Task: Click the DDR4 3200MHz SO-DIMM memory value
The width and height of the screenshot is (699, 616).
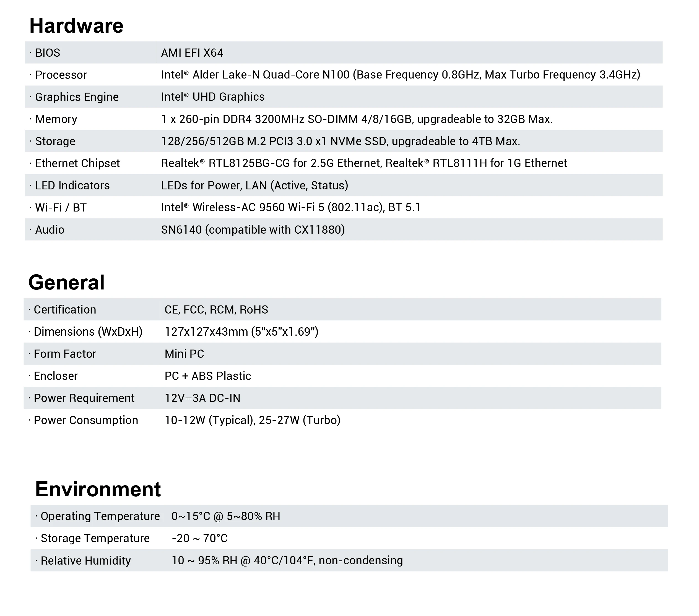Action: [x=357, y=119]
